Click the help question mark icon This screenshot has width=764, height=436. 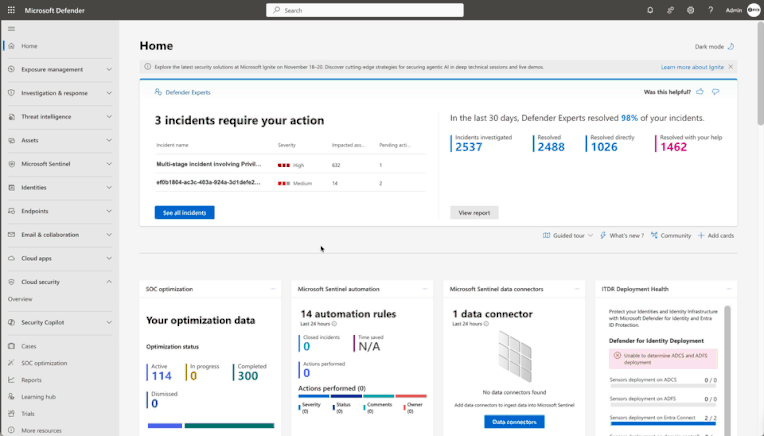click(x=710, y=10)
